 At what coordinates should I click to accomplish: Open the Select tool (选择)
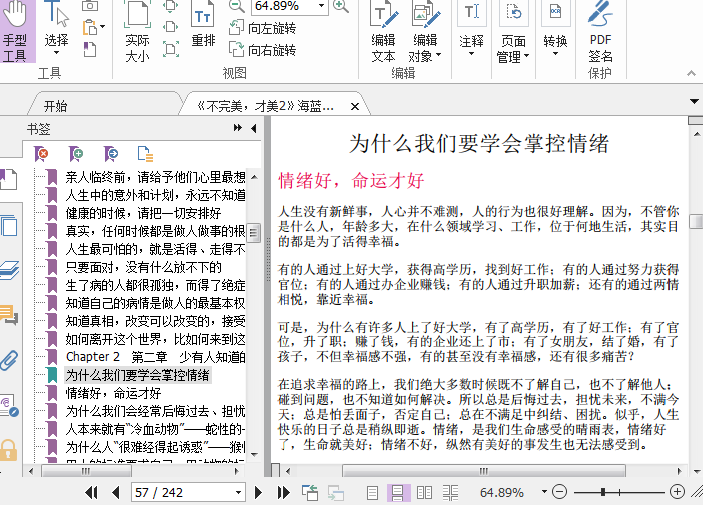(x=56, y=30)
